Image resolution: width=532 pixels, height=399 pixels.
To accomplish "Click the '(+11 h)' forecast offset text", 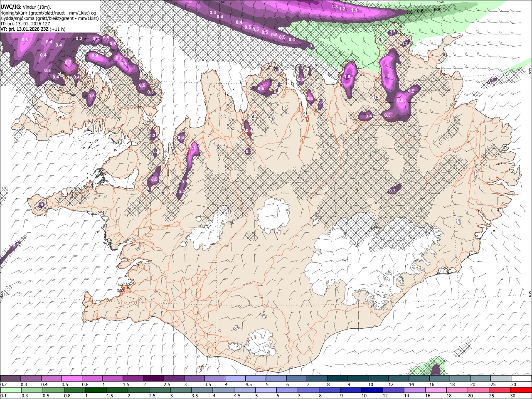I will click(58, 29).
